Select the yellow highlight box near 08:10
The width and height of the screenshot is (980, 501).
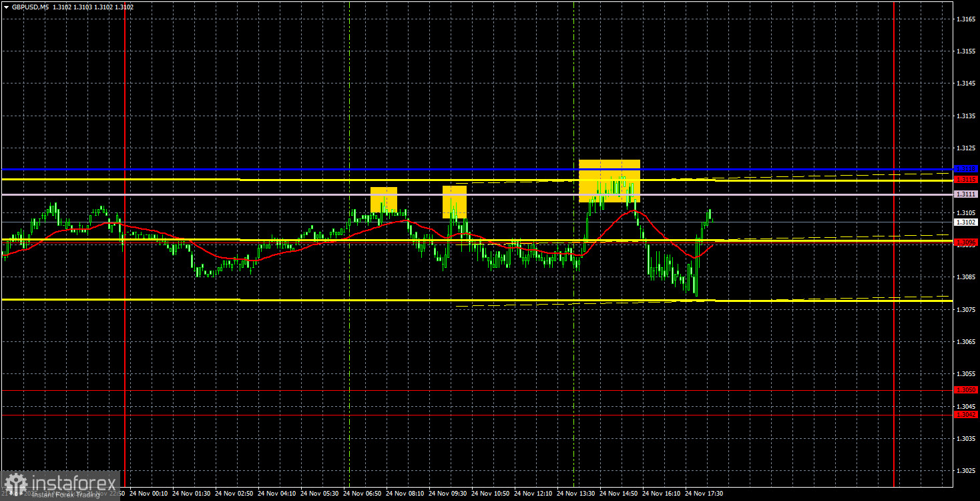pyautogui.click(x=383, y=198)
